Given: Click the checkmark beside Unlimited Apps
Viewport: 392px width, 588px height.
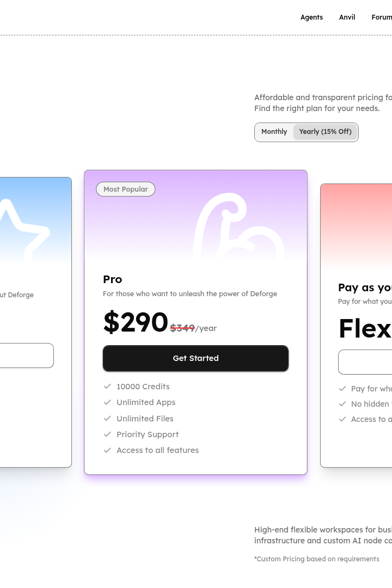Looking at the screenshot, I should pyautogui.click(x=107, y=402).
